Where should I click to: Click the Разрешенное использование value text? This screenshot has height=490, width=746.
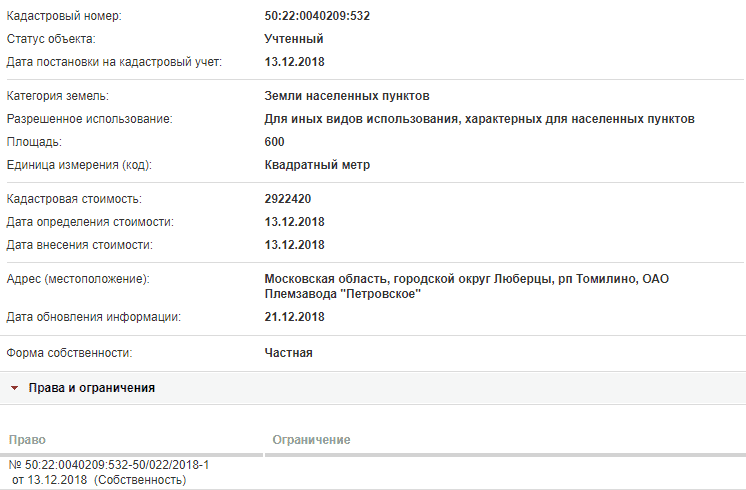480,119
